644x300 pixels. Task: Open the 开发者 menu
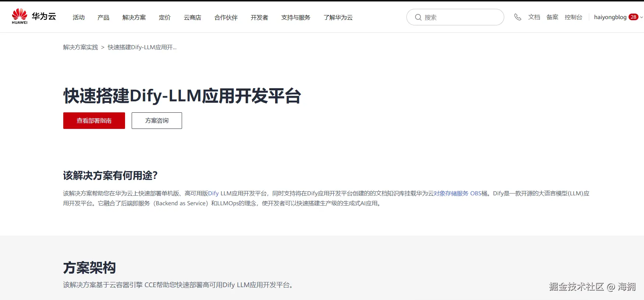tap(260, 17)
